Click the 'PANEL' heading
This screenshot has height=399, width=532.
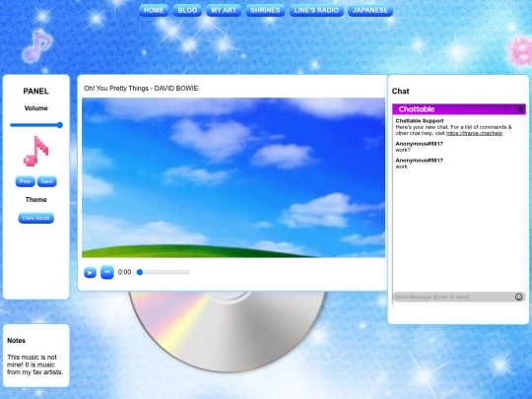36,92
